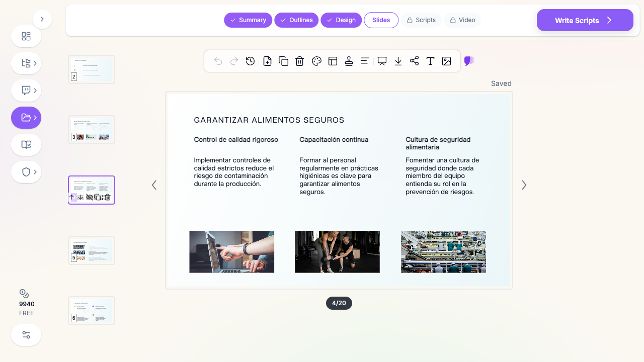Select the stamp tool in toolbar
This screenshot has height=362, width=644.
(349, 61)
